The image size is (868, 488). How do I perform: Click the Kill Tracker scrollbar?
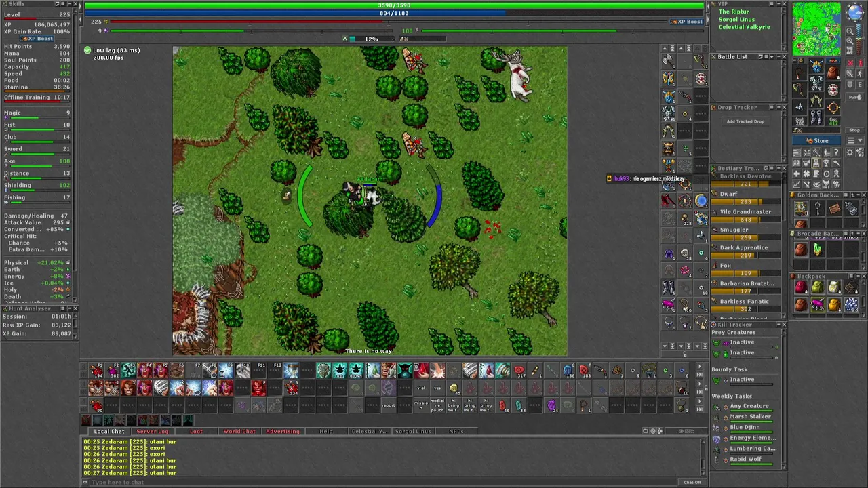click(783, 400)
